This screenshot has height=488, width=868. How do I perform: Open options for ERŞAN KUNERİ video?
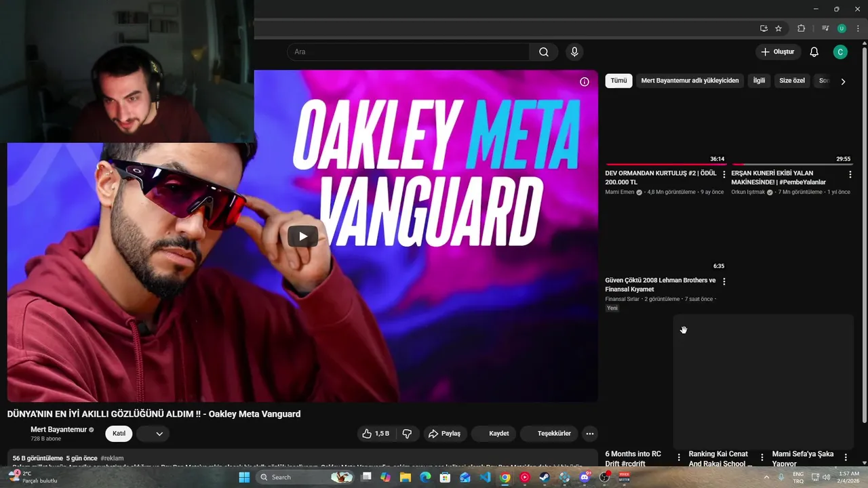click(x=850, y=175)
